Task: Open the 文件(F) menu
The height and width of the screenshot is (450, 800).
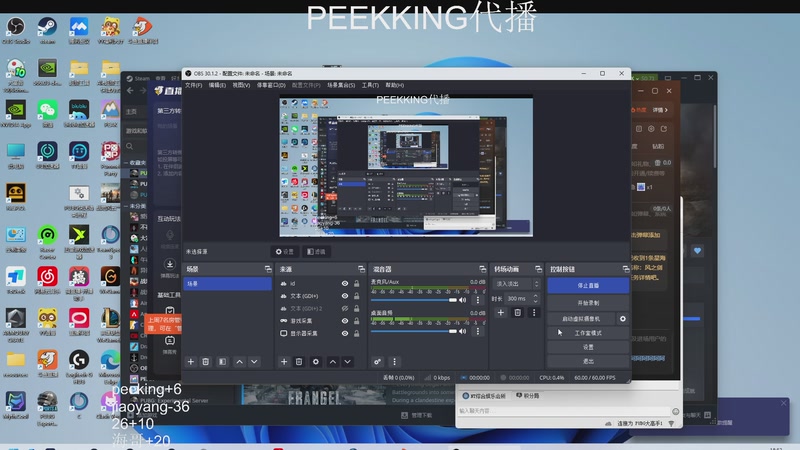Action: tap(193, 85)
